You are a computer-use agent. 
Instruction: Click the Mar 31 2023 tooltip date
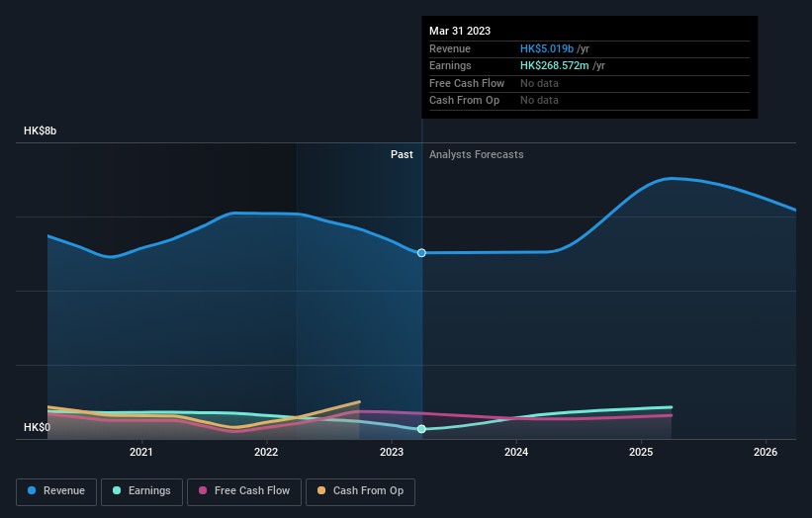460,31
